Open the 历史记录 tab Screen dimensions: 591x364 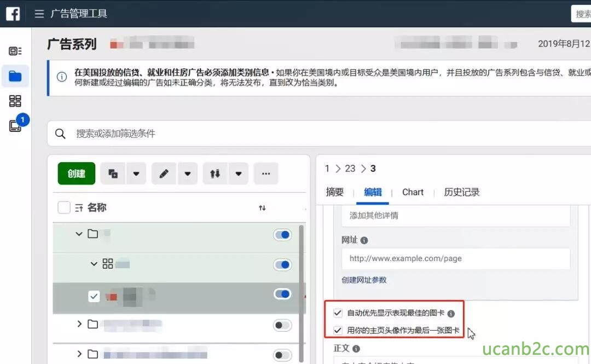pyautogui.click(x=461, y=192)
